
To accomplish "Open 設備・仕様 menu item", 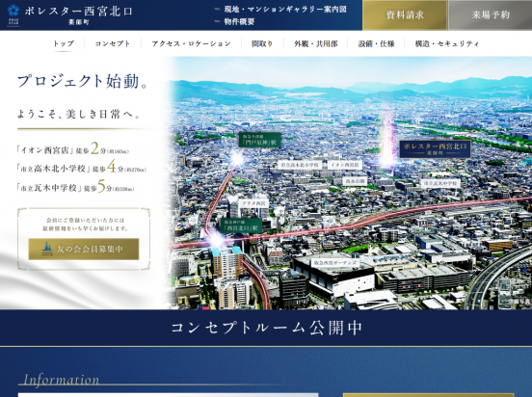I will (376, 43).
